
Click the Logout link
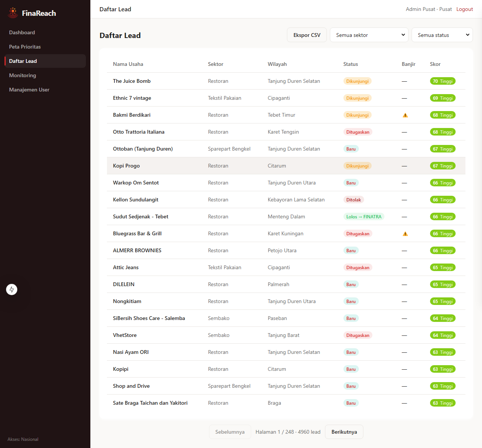pyautogui.click(x=465, y=9)
